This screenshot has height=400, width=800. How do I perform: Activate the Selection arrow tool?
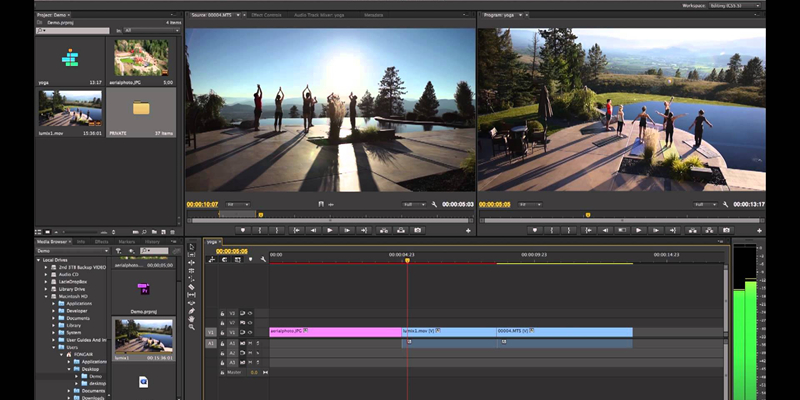tap(192, 247)
